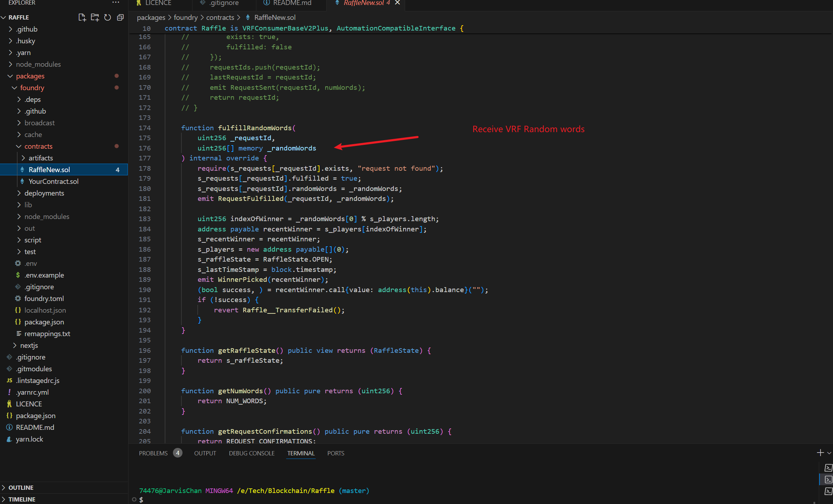The width and height of the screenshot is (833, 504).
Task: Open the RaffleNew.sol file in Explorer
Action: click(64, 170)
